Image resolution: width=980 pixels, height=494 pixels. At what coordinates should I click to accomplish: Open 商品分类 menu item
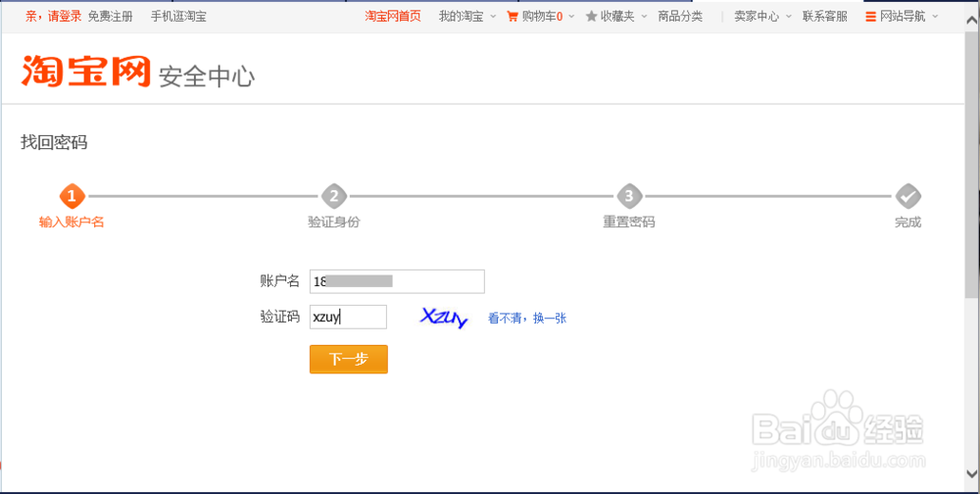point(680,17)
